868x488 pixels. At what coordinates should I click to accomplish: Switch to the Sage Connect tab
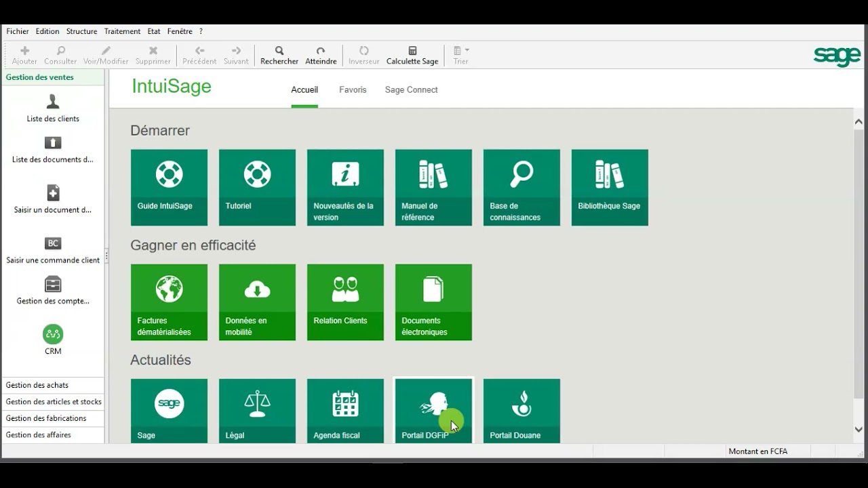pyautogui.click(x=411, y=89)
